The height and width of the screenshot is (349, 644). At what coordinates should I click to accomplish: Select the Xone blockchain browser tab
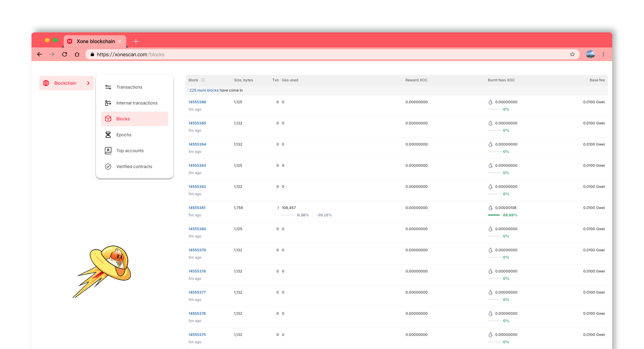tap(95, 41)
